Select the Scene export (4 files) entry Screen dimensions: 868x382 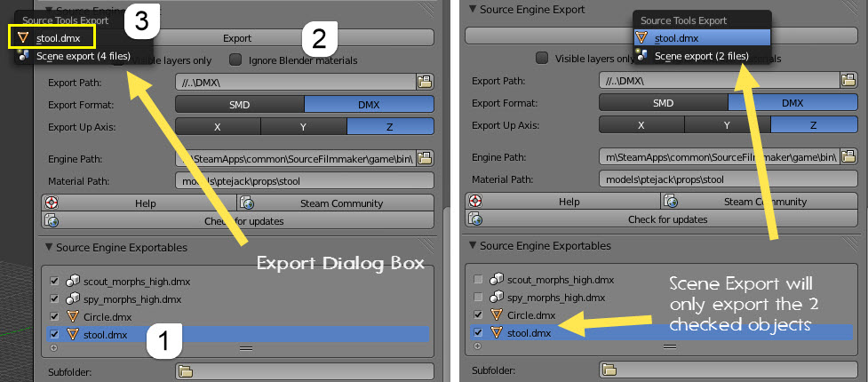(83, 56)
